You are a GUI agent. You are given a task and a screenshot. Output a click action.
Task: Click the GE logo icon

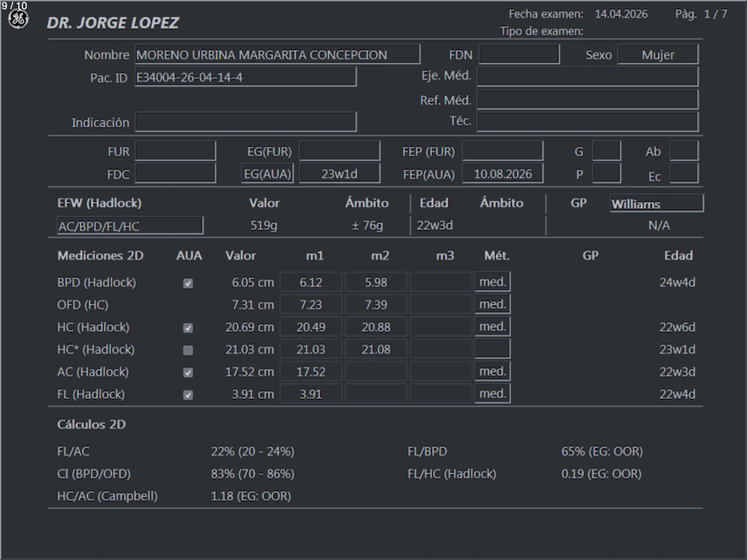pos(18,20)
